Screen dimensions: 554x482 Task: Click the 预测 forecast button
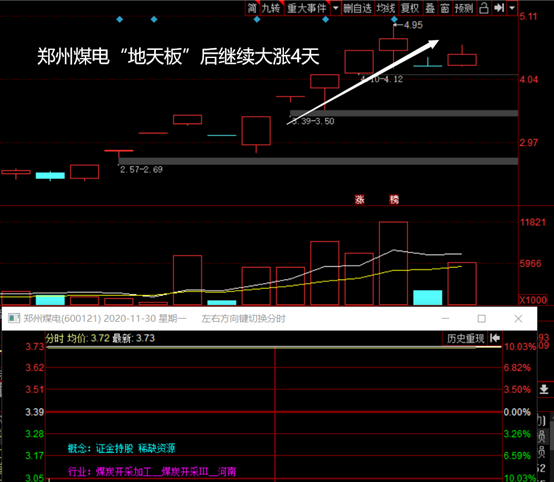pyautogui.click(x=464, y=8)
